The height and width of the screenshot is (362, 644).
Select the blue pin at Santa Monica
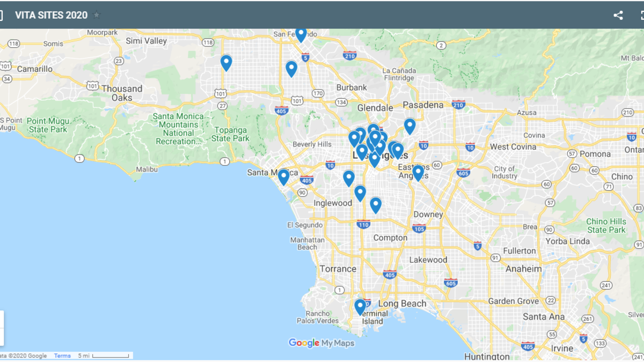coord(283,176)
